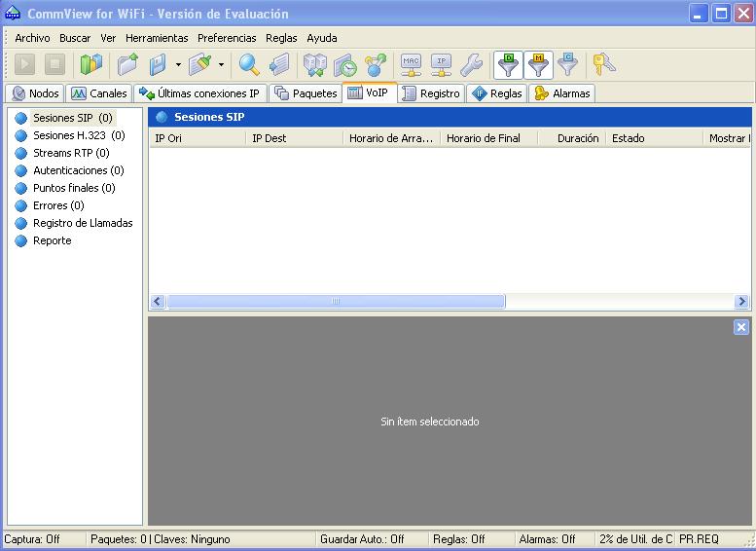Image resolution: width=756 pixels, height=551 pixels.
Task: Close the gray details pane
Action: (741, 327)
